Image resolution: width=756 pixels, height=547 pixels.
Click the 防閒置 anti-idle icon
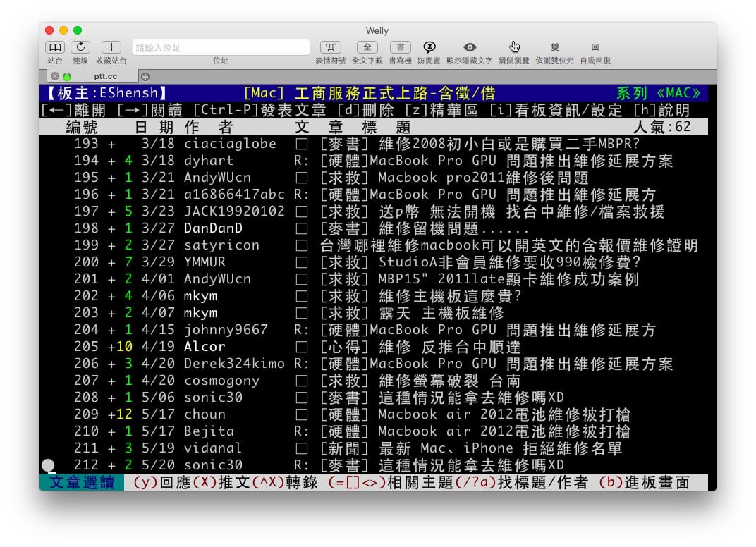click(429, 47)
